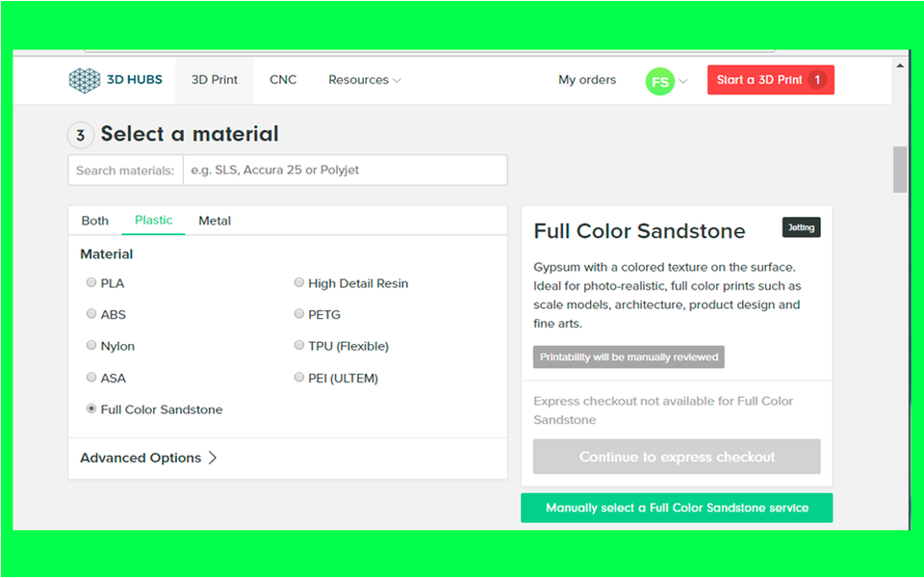
Task: Open the CNC navigation item
Action: 283,80
